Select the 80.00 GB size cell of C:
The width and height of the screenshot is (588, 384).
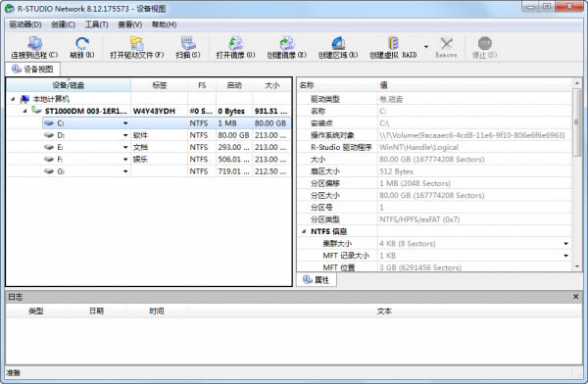pyautogui.click(x=270, y=123)
